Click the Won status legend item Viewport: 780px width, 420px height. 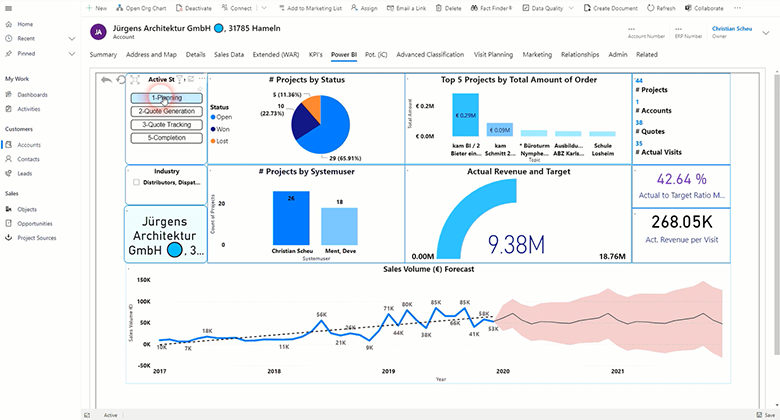[220, 129]
